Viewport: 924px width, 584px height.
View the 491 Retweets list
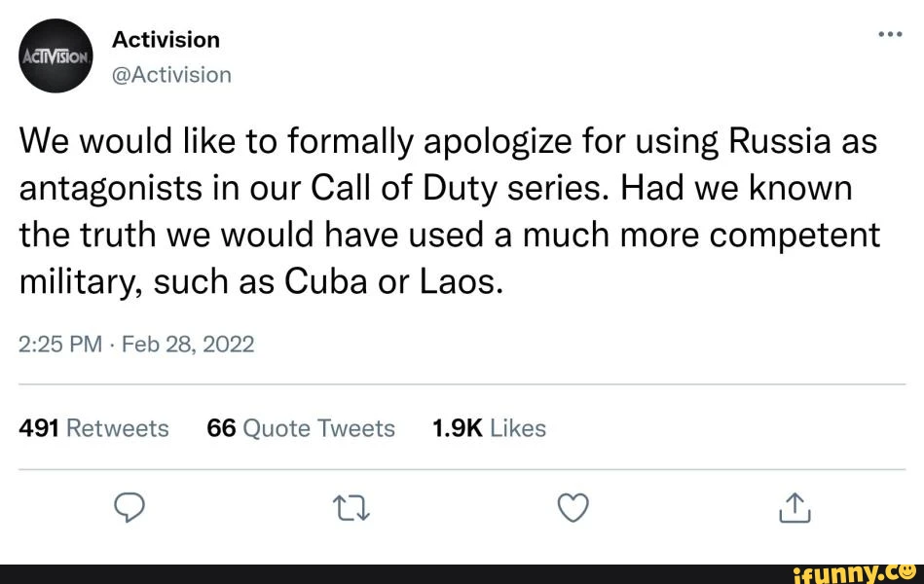[94, 428]
